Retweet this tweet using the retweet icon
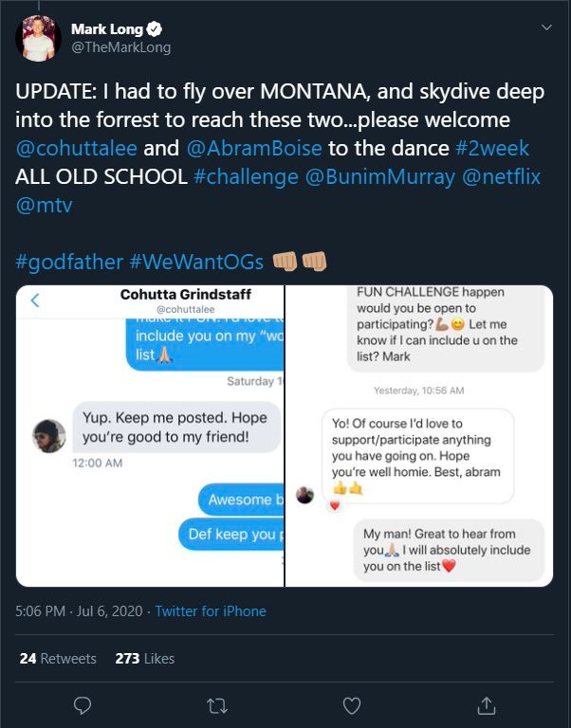571x728 pixels. [x=217, y=705]
